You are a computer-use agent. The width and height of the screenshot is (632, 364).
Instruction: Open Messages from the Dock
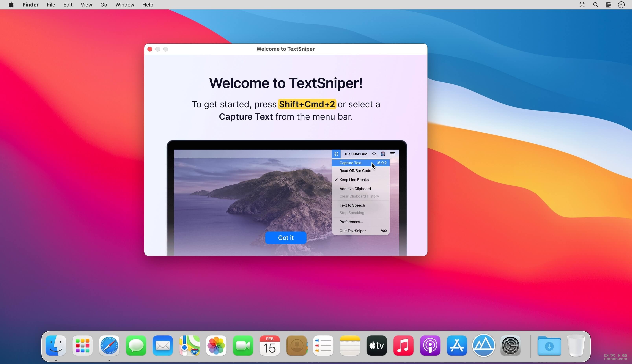pyautogui.click(x=136, y=346)
